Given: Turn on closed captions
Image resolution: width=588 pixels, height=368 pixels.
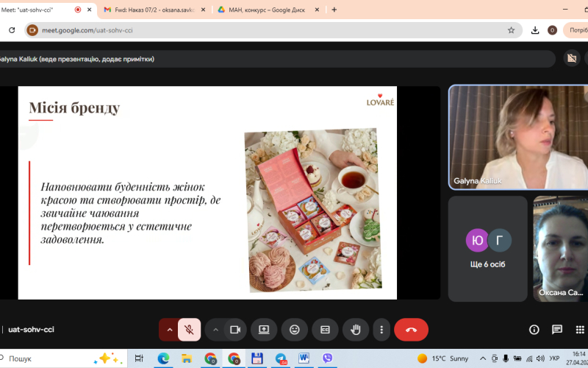Looking at the screenshot, I should (325, 330).
